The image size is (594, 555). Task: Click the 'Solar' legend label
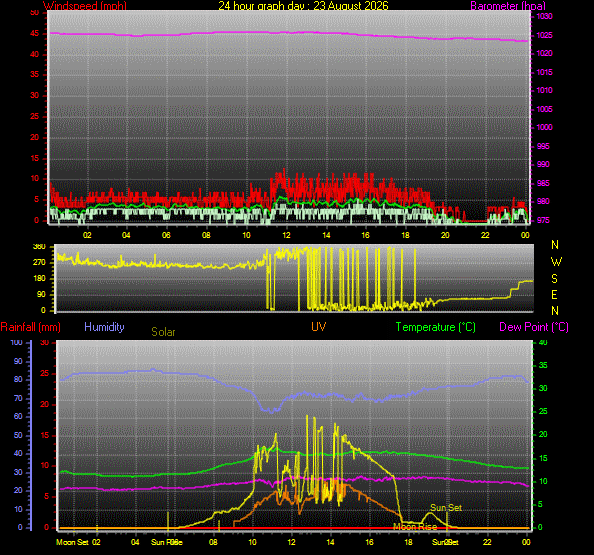(163, 332)
